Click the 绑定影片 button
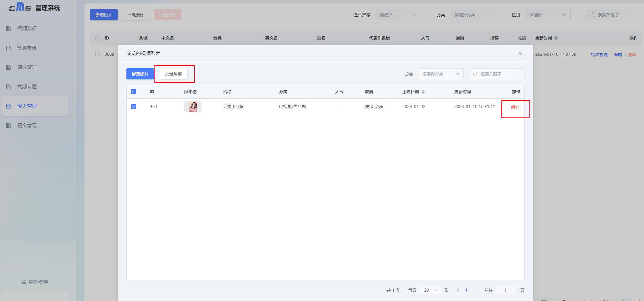644x301 pixels. pos(140,74)
